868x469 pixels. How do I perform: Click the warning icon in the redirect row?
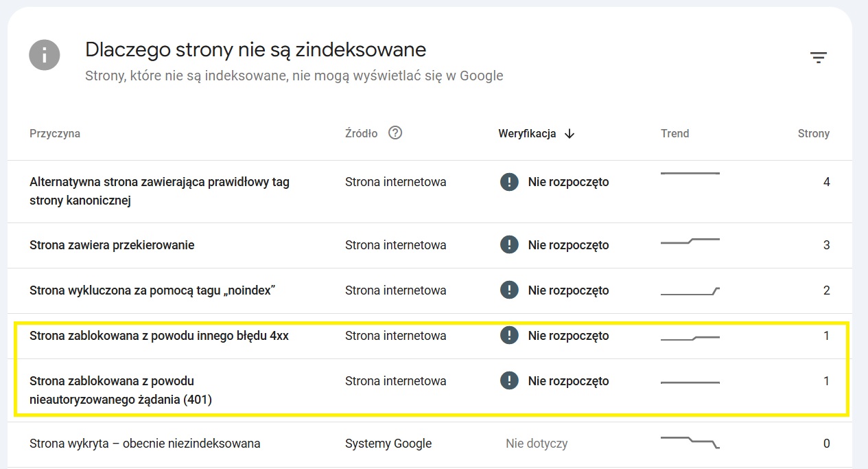click(509, 244)
